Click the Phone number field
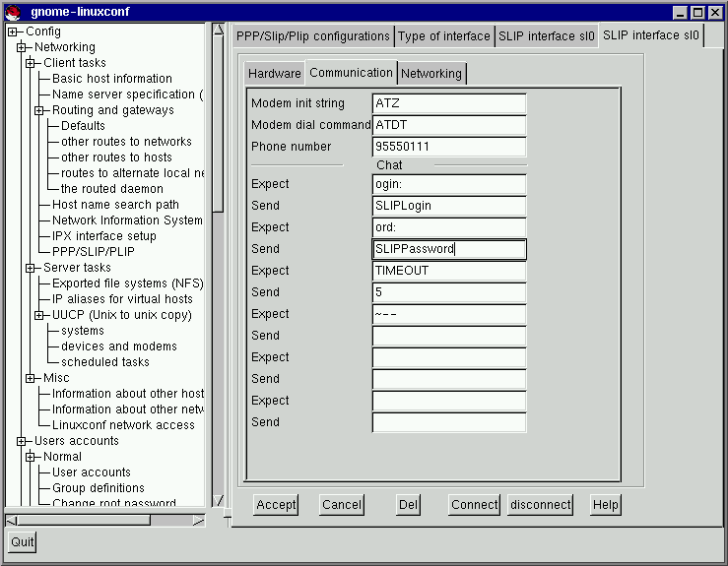728x566 pixels. [x=449, y=147]
